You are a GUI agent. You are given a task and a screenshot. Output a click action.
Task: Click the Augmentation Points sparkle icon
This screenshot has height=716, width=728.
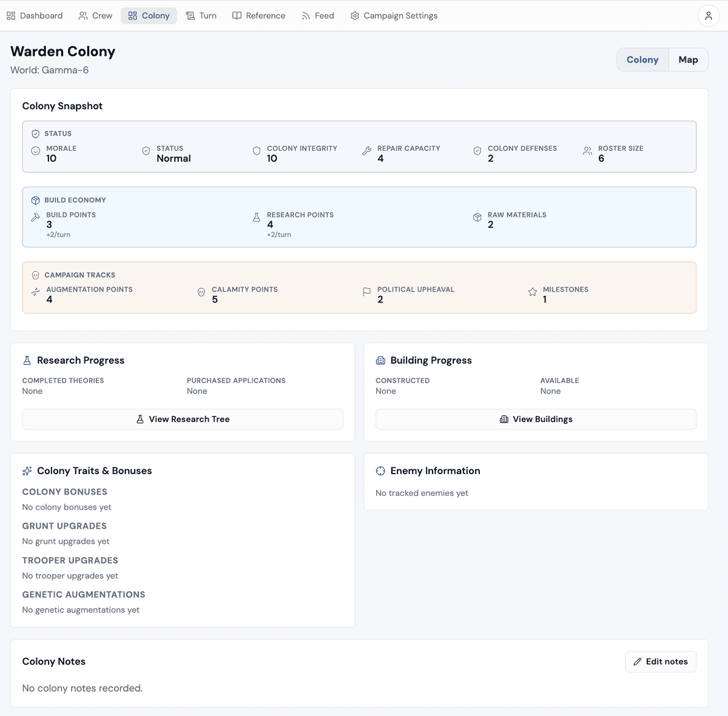[x=36, y=292]
